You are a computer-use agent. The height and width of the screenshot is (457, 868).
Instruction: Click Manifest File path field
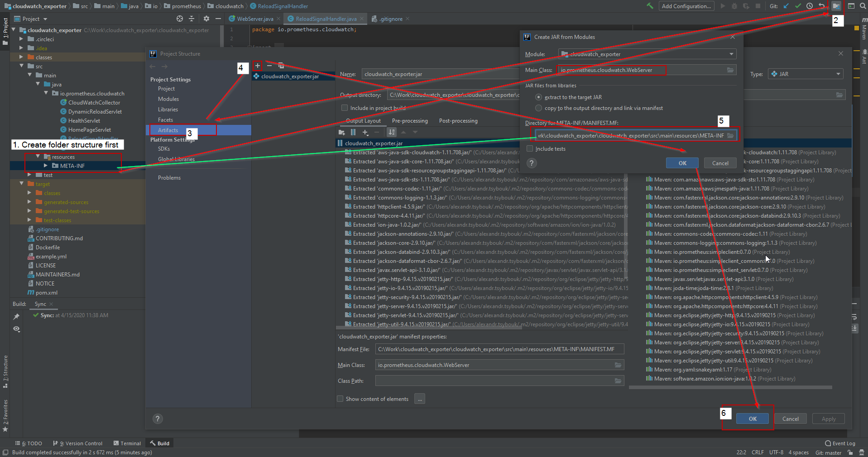[500, 349]
